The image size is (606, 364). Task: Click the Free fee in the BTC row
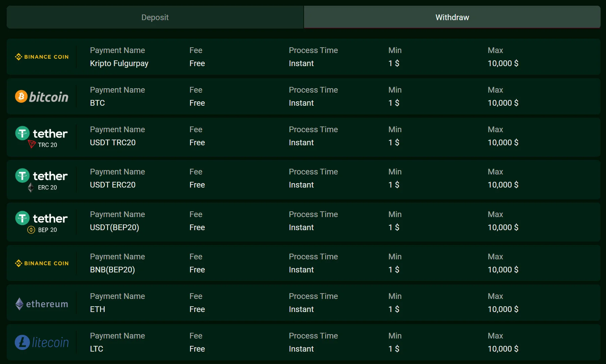[197, 103]
